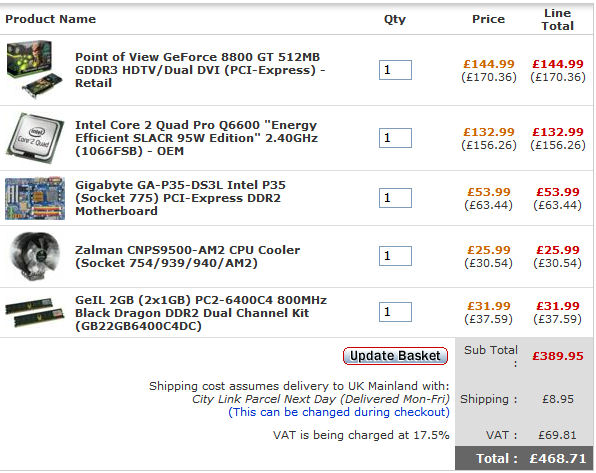This screenshot has height=473, width=596.
Task: Focus the quantity box for GeIL 2GB kit
Action: point(395,312)
